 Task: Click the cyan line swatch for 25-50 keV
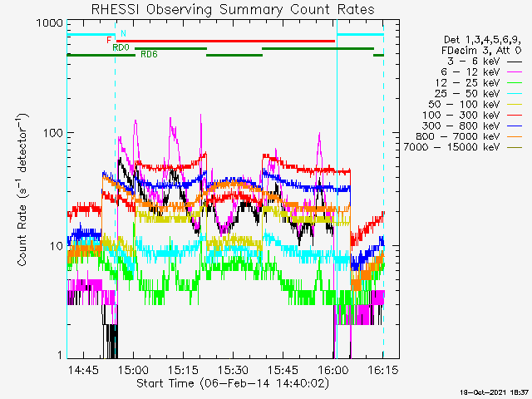(515, 94)
